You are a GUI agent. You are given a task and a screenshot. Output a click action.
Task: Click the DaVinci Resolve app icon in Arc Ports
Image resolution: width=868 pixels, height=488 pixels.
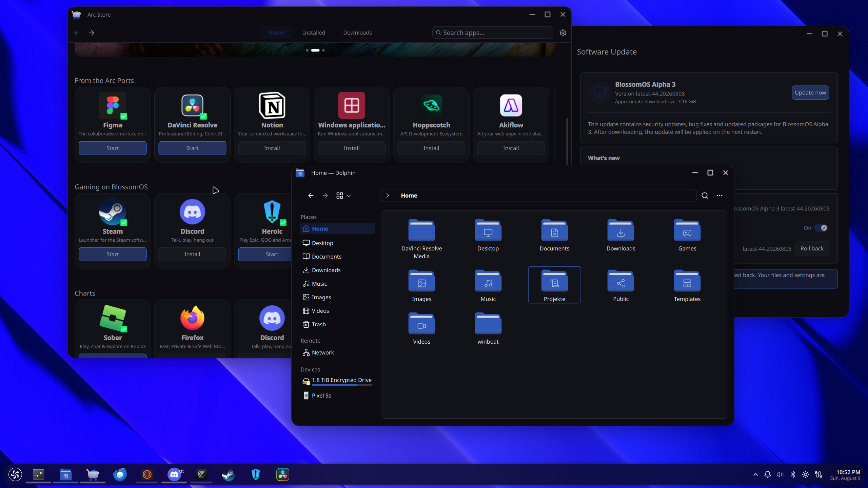tap(192, 105)
